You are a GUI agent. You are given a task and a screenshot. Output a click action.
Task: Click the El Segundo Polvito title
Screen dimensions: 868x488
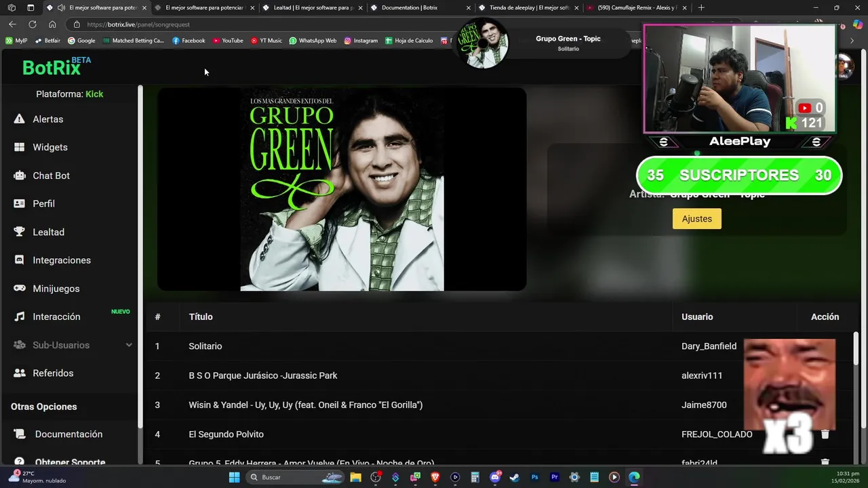(x=226, y=434)
